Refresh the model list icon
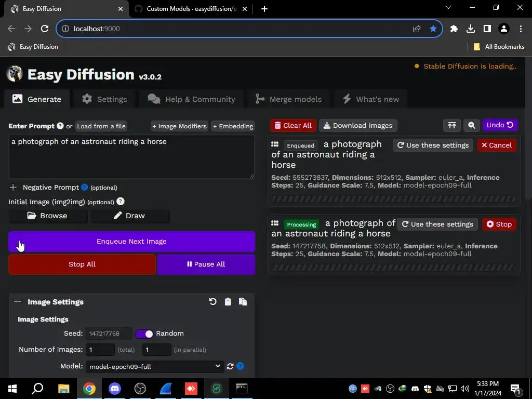The image size is (532, 399). (x=230, y=366)
